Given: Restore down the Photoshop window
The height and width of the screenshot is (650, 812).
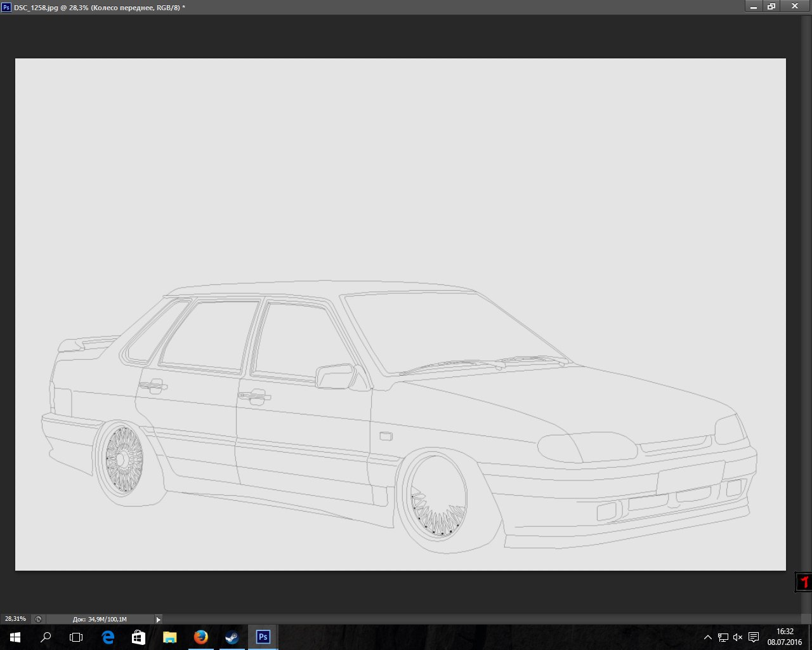Looking at the screenshot, I should (771, 6).
